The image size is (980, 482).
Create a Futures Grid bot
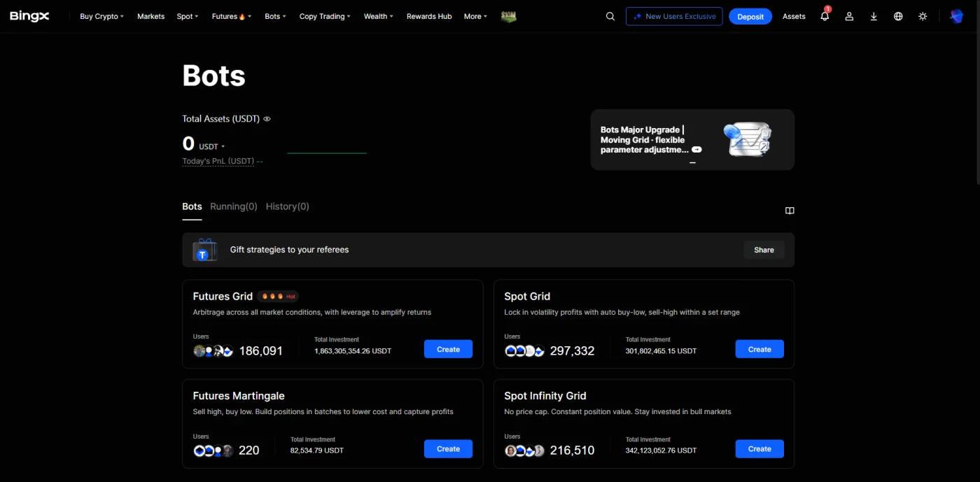pos(448,349)
